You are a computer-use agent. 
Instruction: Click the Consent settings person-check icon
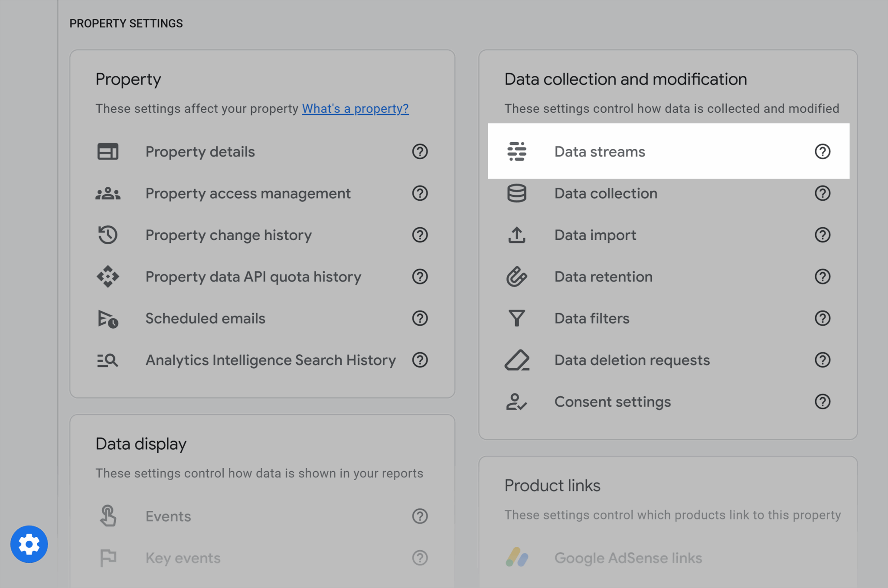click(517, 402)
